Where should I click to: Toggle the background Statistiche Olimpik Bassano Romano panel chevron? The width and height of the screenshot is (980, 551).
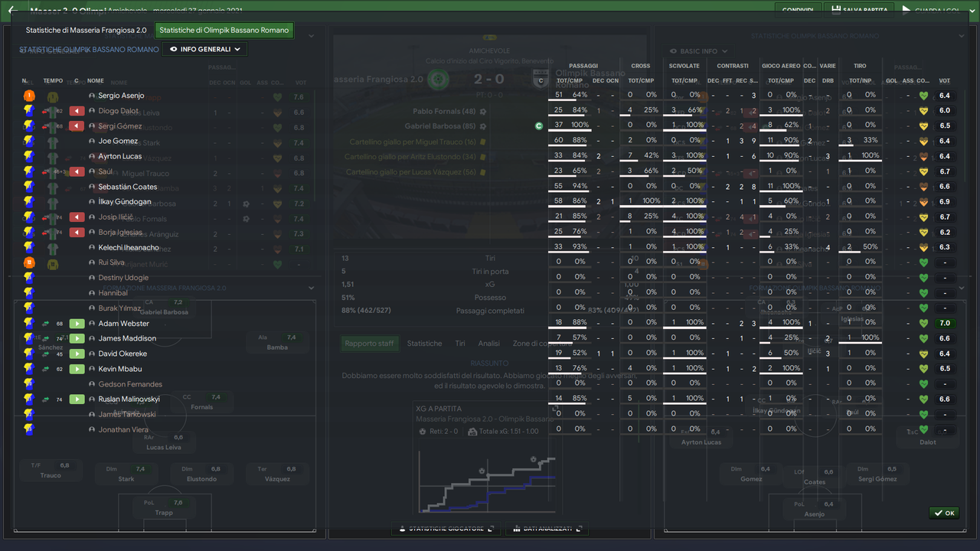pos(962,36)
